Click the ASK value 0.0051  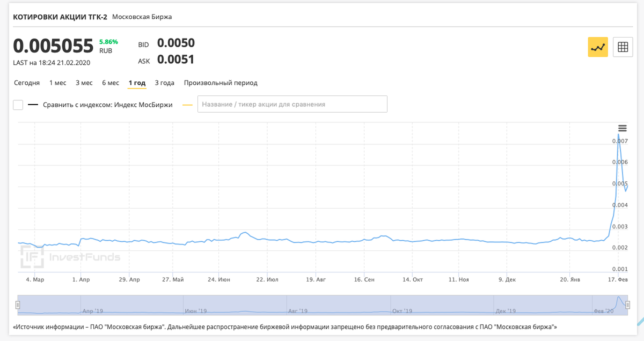point(175,60)
